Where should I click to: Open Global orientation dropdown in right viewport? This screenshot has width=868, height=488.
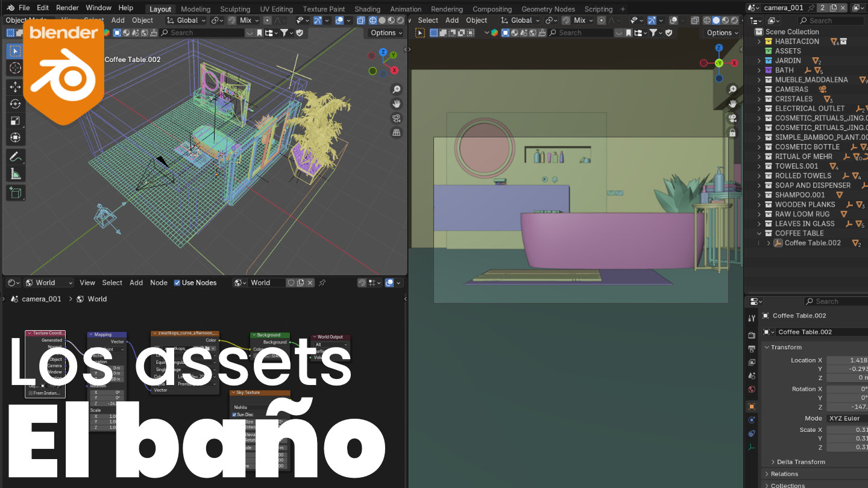tap(521, 20)
